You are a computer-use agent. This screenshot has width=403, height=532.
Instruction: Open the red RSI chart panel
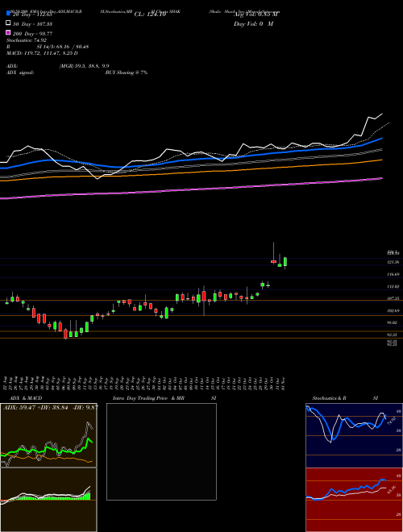(354, 500)
